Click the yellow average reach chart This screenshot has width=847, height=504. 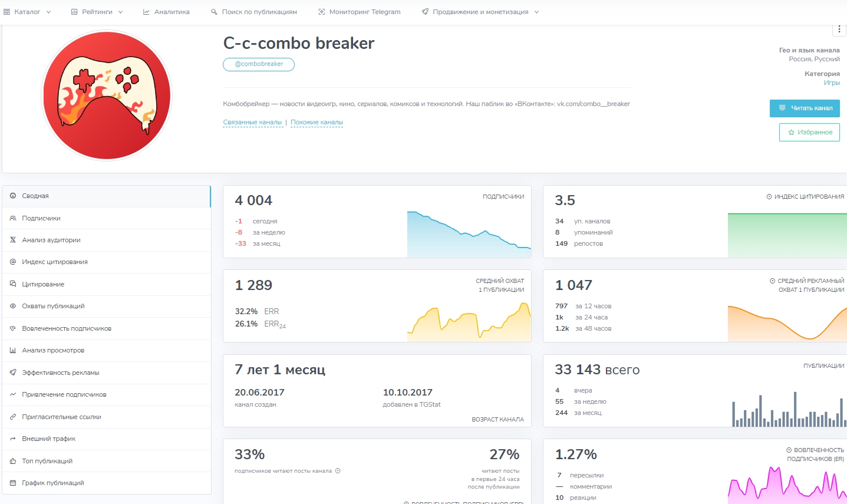click(469, 322)
